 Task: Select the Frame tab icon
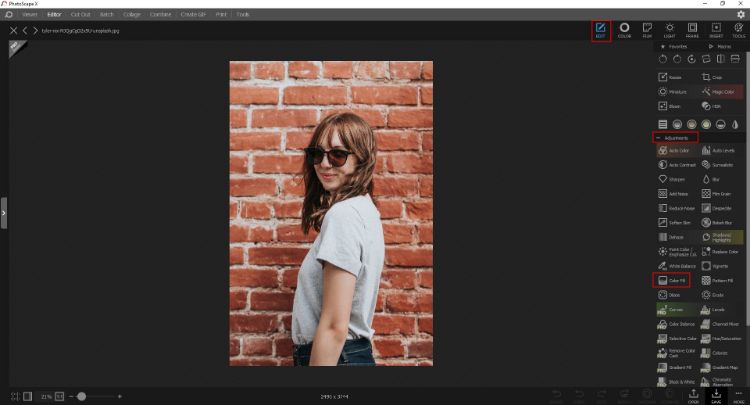pos(692,30)
